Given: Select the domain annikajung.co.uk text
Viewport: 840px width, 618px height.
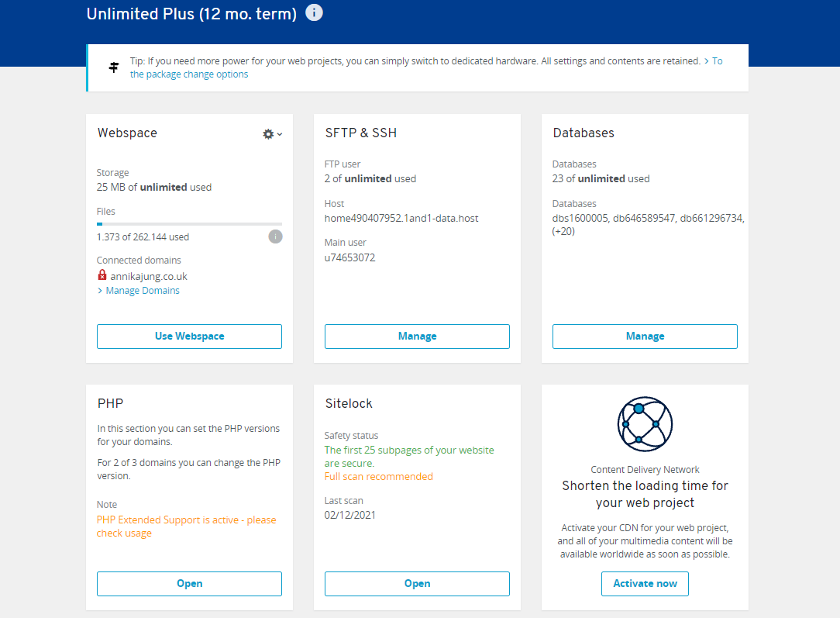Looking at the screenshot, I should 149,277.
